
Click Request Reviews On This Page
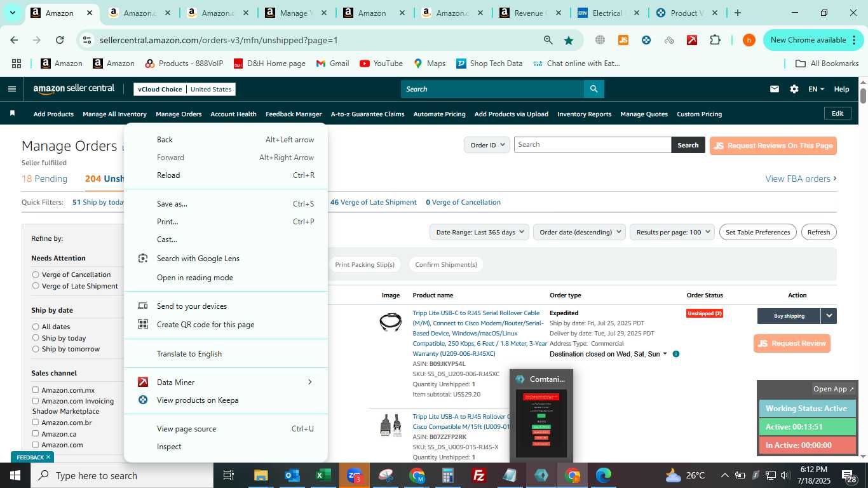(773, 146)
